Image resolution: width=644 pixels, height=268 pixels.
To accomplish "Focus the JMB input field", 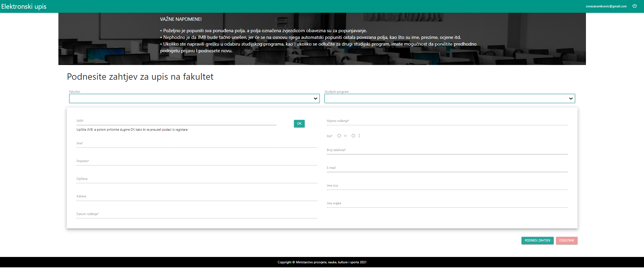I will (x=177, y=122).
